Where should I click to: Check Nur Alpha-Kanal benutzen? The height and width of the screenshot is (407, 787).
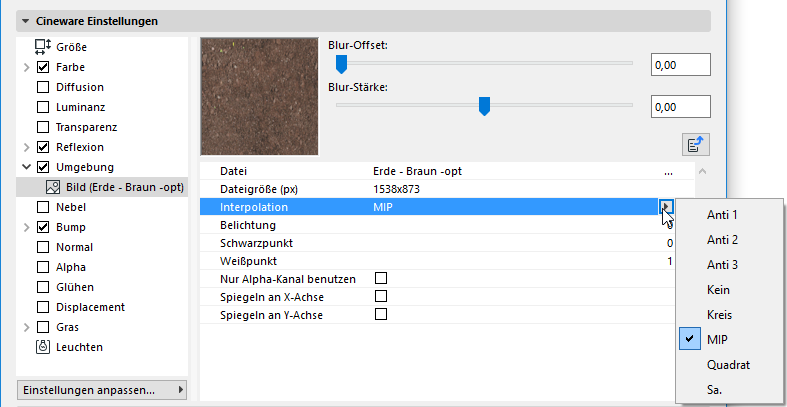[381, 278]
